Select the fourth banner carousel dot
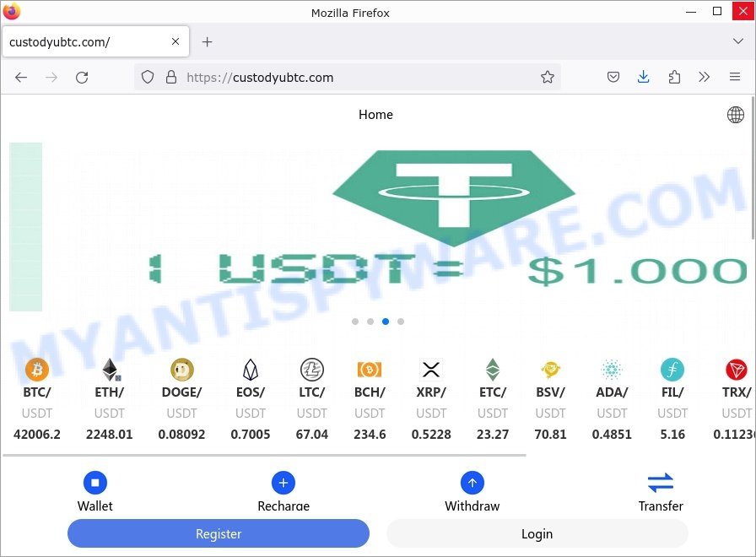Image resolution: width=756 pixels, height=557 pixels. 401,322
